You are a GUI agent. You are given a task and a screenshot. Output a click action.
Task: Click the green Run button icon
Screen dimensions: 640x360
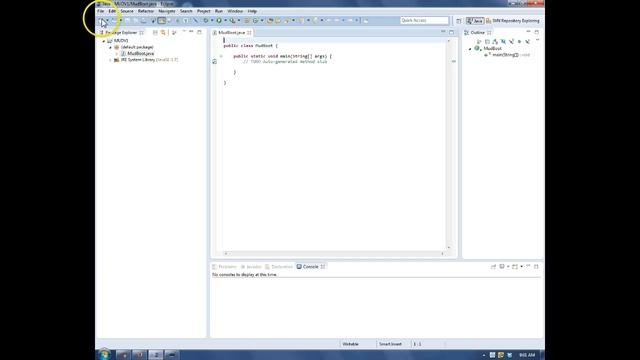[x=219, y=20]
